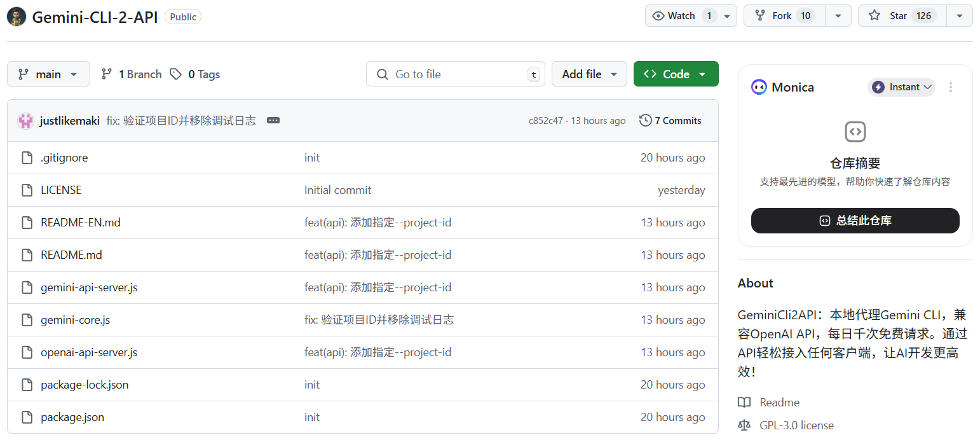Viewport: 980px width, 442px height.
Task: Click the file icon beside README.md
Action: click(27, 255)
